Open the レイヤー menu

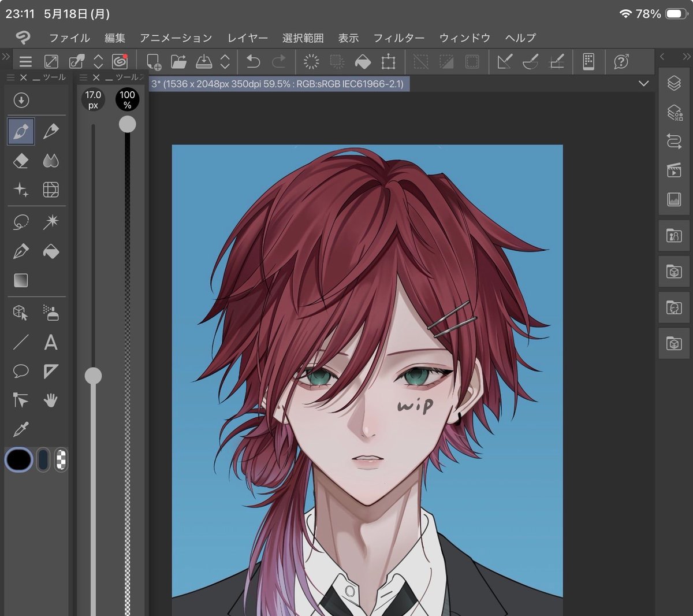tap(248, 38)
